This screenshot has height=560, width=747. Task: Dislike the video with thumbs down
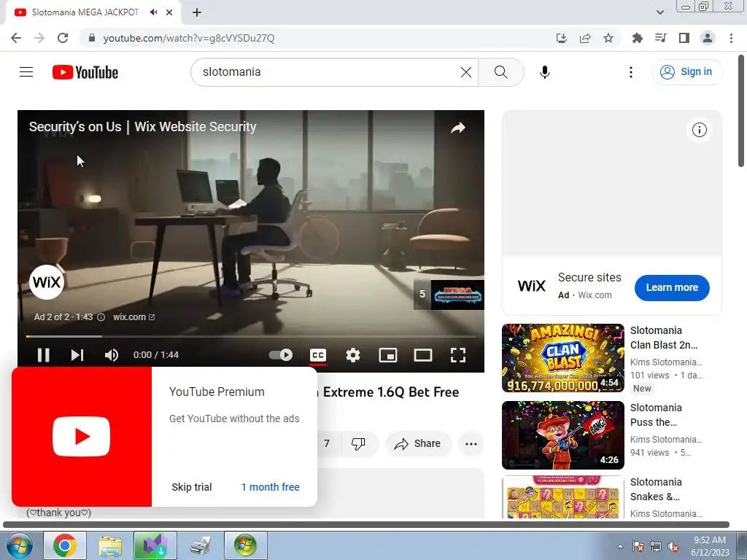click(358, 444)
